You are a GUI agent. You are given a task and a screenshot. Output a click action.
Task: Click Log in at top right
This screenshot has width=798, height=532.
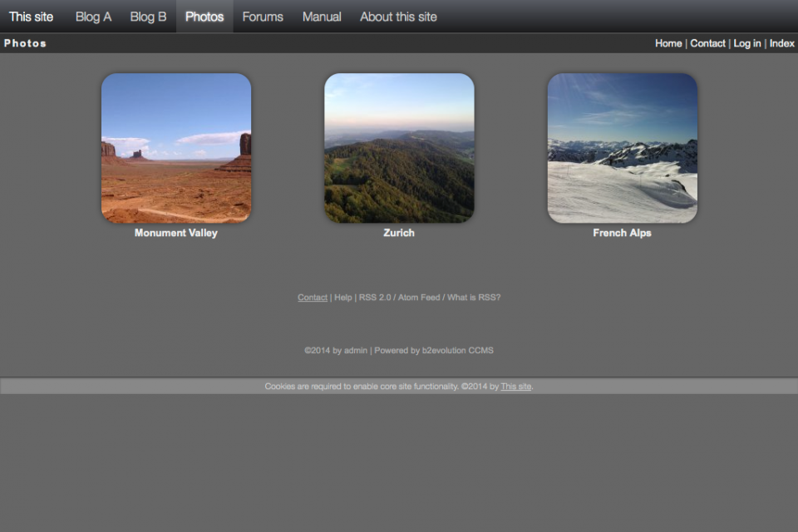[746, 42]
